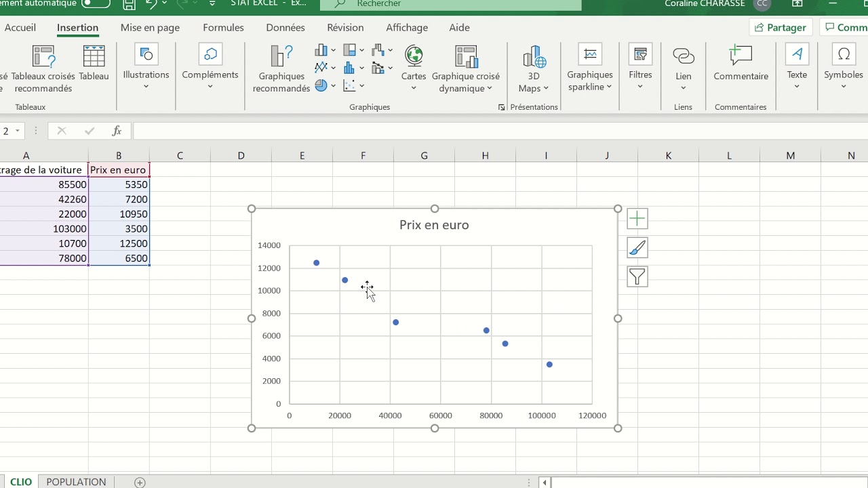This screenshot has width=868, height=488.
Task: Select the chart title Prix en euro
Action: (x=434, y=225)
